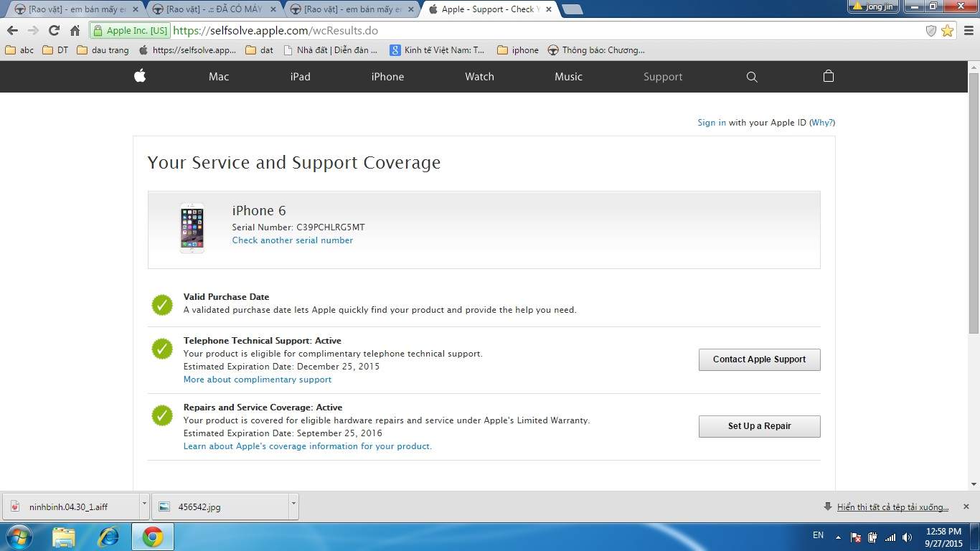Click the network signal tray icon
Screen dimensions: 980x551
coord(890,537)
